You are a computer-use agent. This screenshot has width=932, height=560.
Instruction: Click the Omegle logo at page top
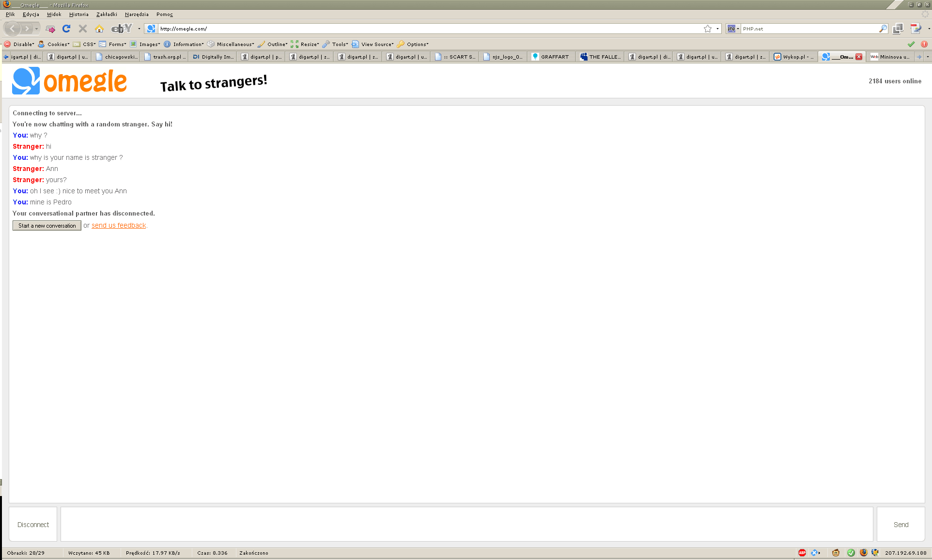click(x=69, y=80)
